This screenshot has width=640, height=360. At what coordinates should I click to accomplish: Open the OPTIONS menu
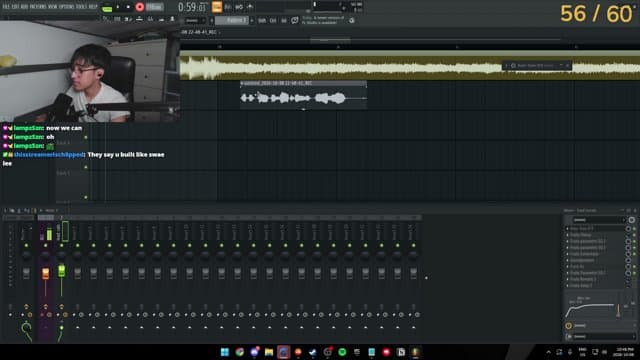67,7
